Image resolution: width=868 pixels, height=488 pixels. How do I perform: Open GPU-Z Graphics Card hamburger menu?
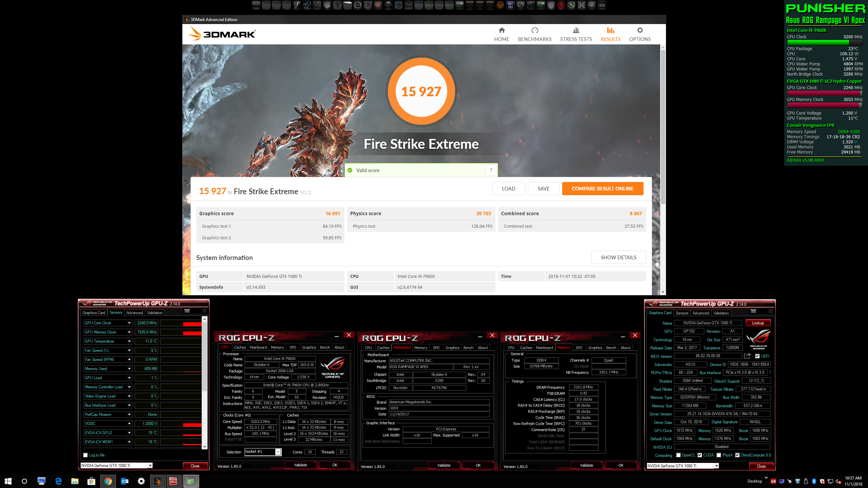(771, 311)
